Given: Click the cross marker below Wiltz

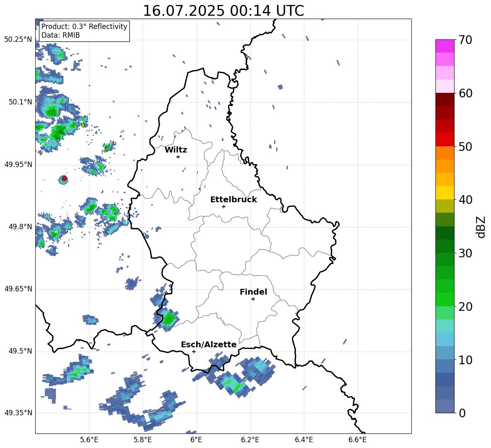Looking at the screenshot, I should pyautogui.click(x=178, y=157).
